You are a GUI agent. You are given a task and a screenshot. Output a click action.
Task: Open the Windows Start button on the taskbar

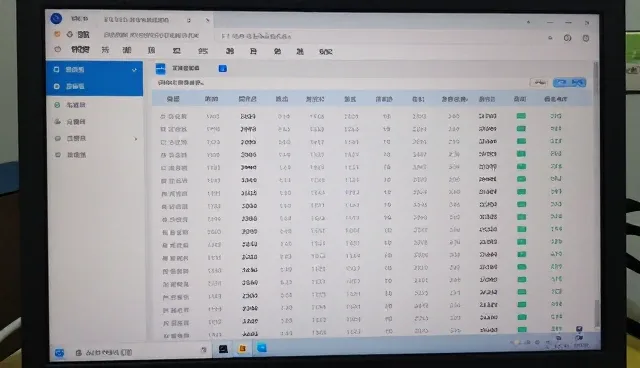tap(59, 352)
